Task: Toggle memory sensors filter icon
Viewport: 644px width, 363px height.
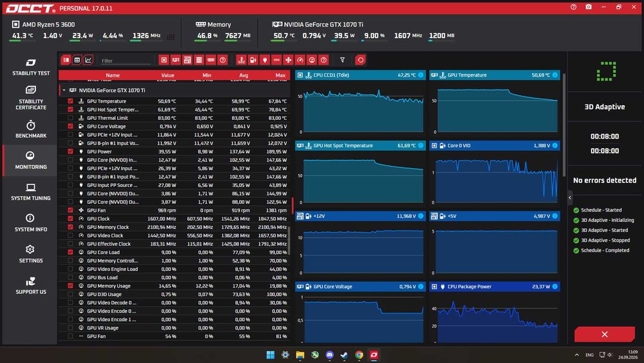Action: pyautogui.click(x=211, y=60)
